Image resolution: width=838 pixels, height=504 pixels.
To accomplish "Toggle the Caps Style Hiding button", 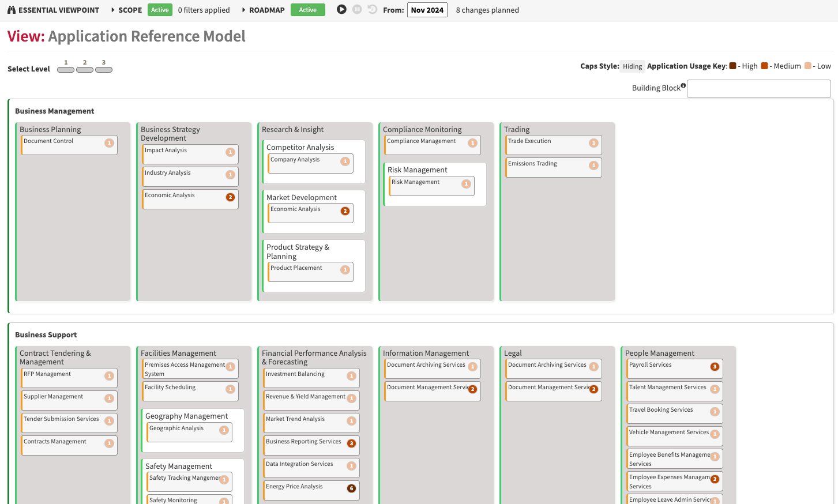I will pyautogui.click(x=632, y=66).
